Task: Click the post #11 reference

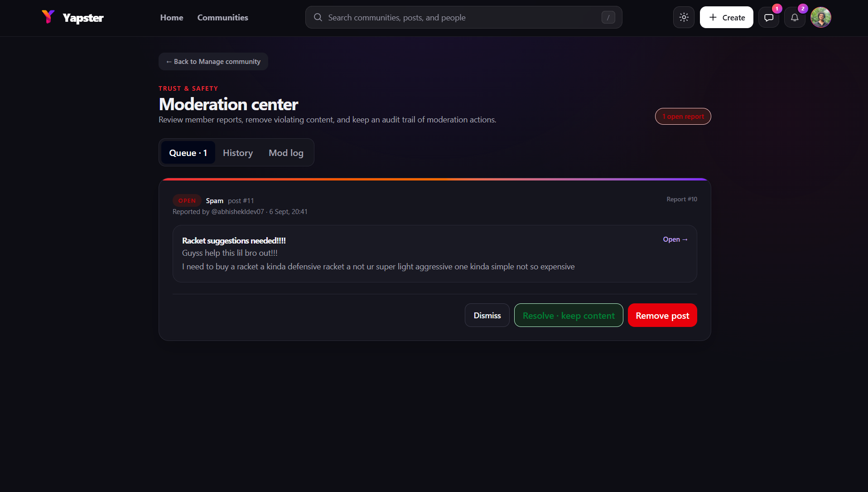Action: pyautogui.click(x=241, y=201)
